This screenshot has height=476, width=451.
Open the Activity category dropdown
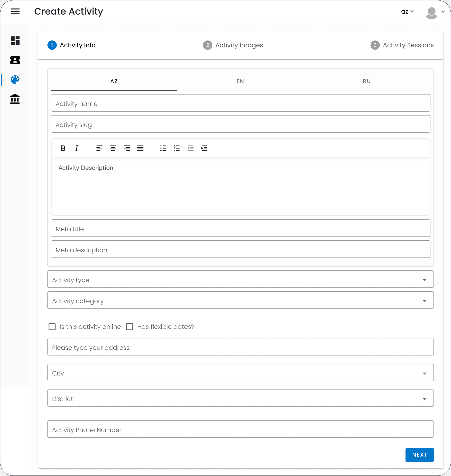pos(240,300)
